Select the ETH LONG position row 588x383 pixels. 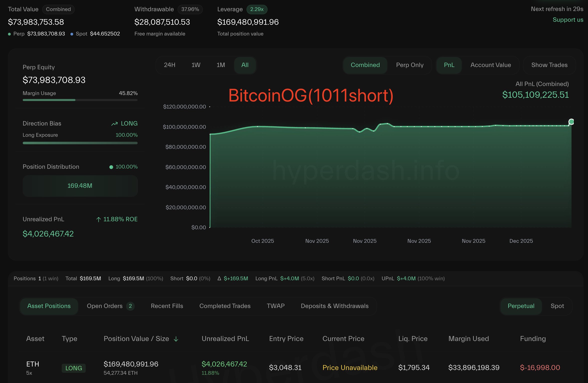click(x=200, y=367)
